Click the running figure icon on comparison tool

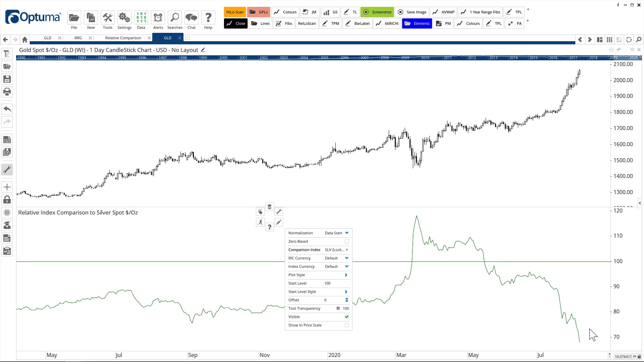click(x=260, y=222)
